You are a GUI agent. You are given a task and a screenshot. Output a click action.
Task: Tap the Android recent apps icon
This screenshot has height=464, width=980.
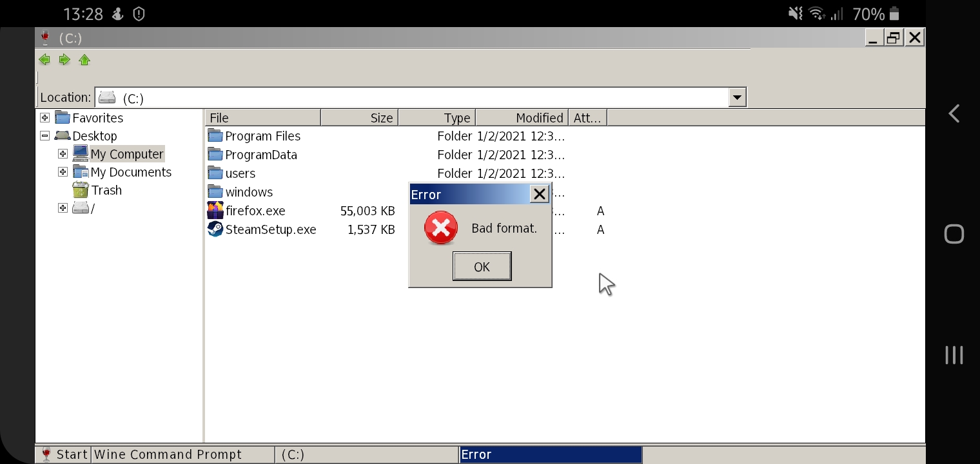954,355
